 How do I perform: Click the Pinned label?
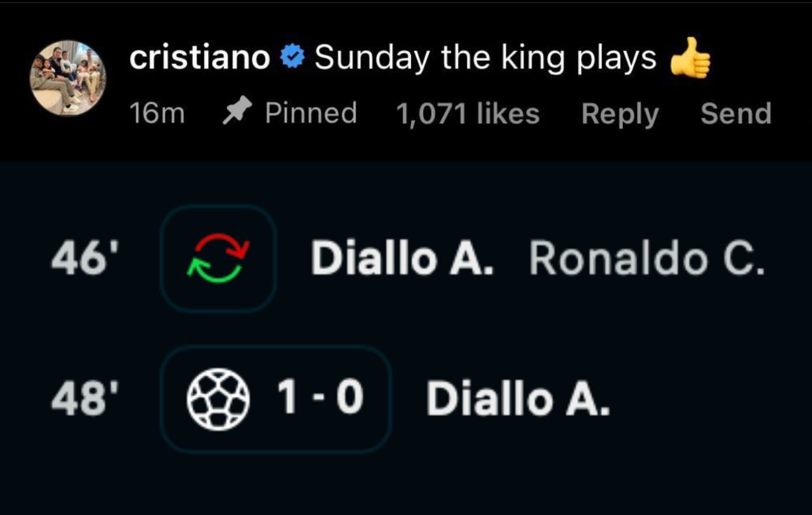(311, 114)
